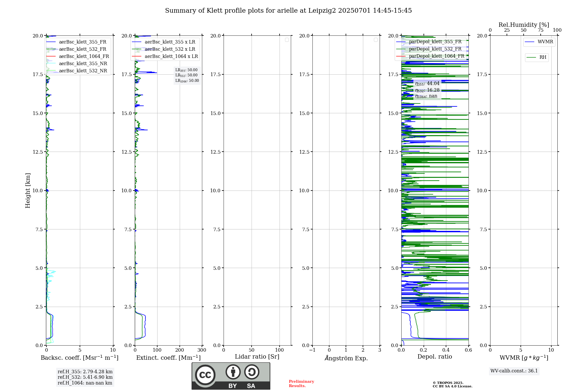Click the empty legend box in Ångström panel
The height and width of the screenshot is (392, 577).
376,40
